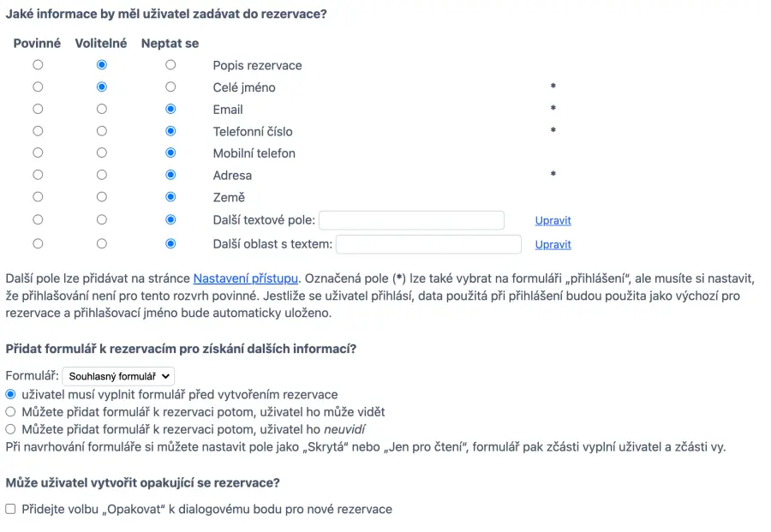The height and width of the screenshot is (532, 771).
Task: Set Email to Volitelné
Action: 102,110
